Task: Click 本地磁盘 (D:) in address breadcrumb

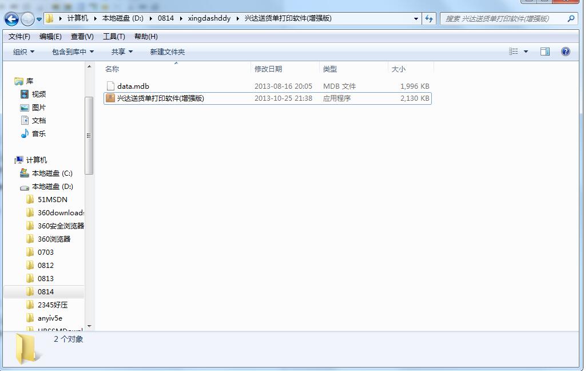Action: [x=122, y=18]
